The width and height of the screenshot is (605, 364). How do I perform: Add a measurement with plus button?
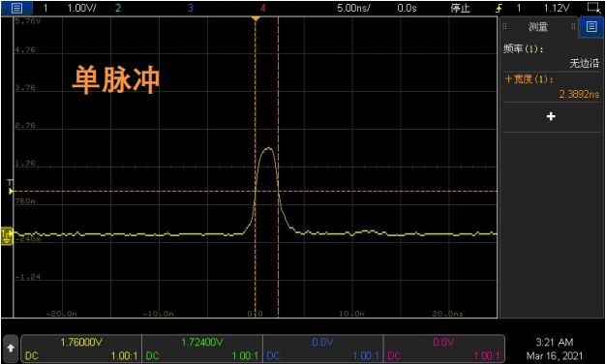(551, 116)
